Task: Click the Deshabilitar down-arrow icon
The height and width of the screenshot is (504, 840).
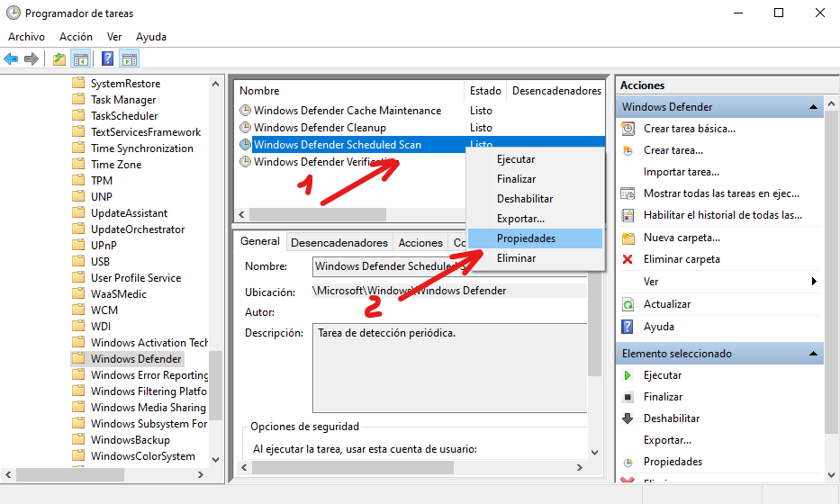Action: (x=628, y=418)
